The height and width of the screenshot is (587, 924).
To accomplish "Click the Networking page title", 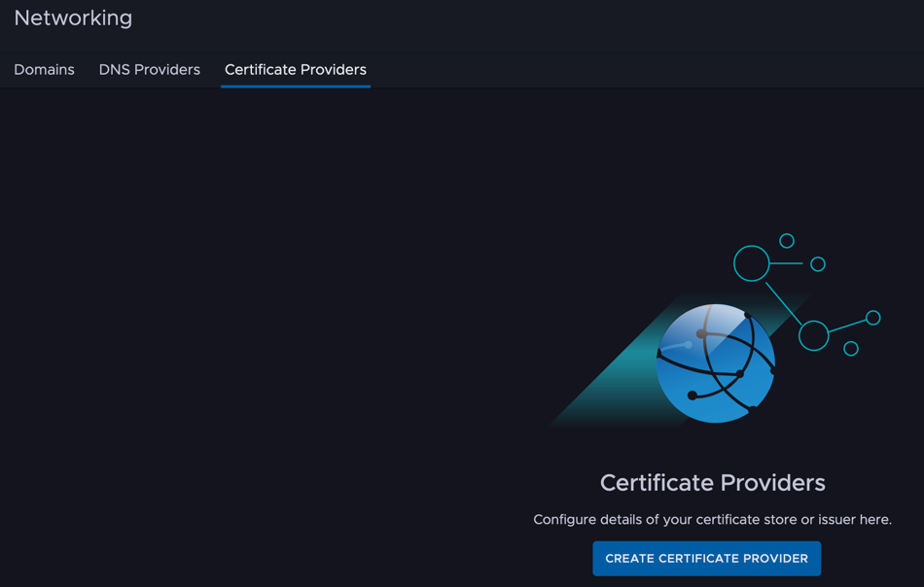I will click(x=73, y=18).
